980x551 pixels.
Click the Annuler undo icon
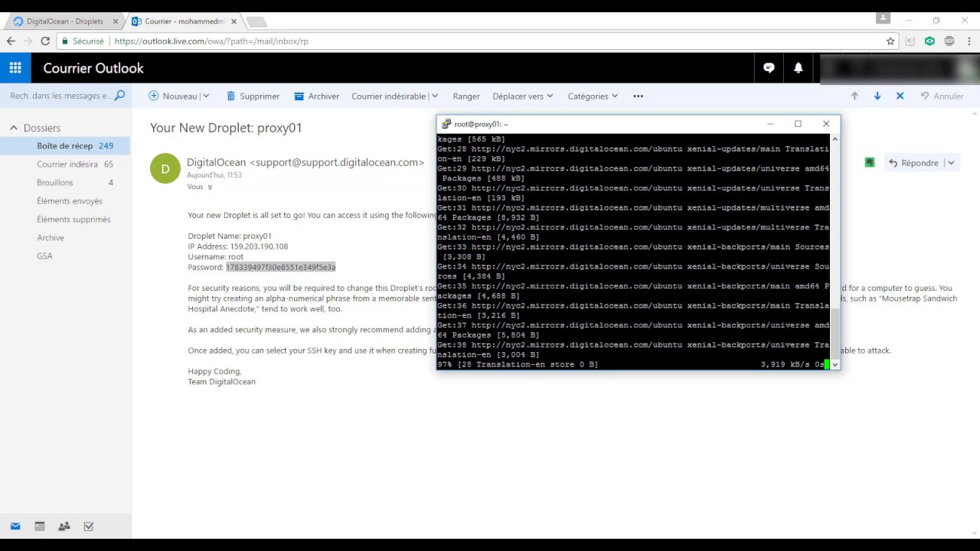(x=925, y=96)
